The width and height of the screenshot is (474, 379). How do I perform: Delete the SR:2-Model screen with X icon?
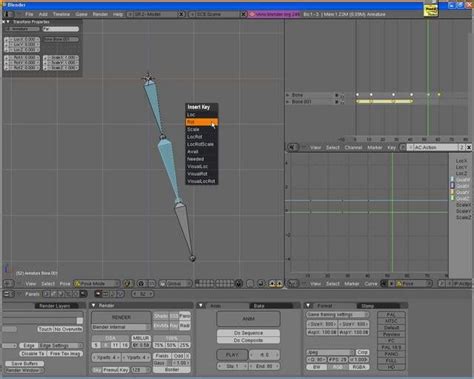(x=182, y=14)
